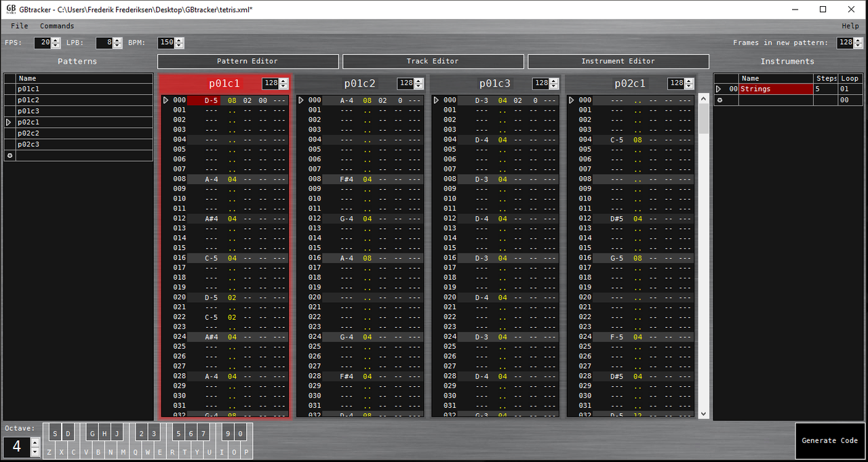Change Frames in new pattern spinner
The width and height of the screenshot is (868, 462).
coord(849,43)
